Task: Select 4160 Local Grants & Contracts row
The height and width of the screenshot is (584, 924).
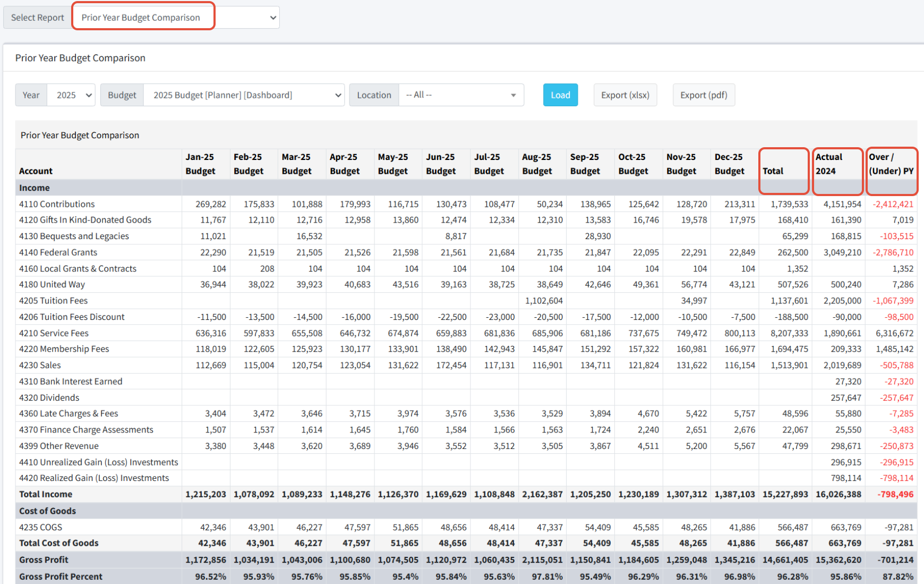Action: tap(466, 268)
